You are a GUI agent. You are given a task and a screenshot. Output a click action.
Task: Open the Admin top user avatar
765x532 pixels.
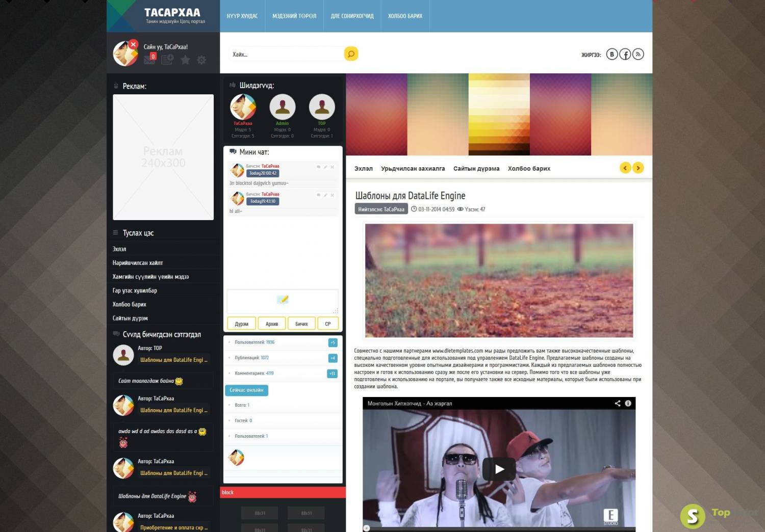[283, 107]
